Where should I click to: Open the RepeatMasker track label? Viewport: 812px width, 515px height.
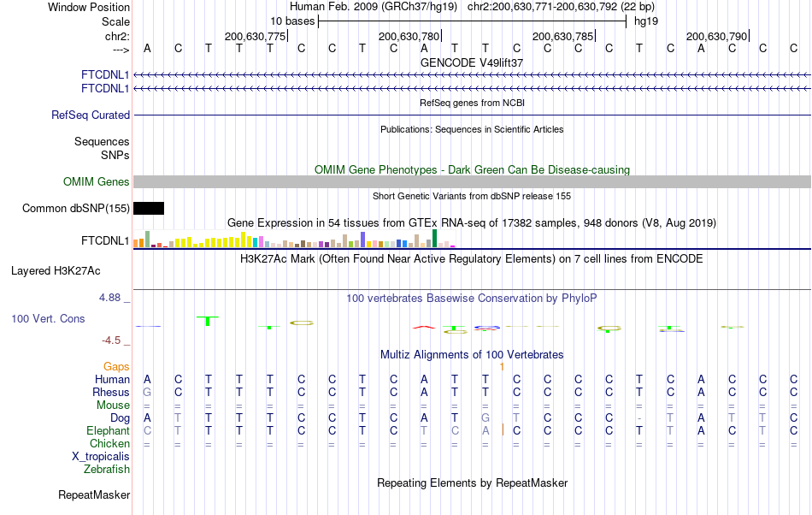pos(94,495)
